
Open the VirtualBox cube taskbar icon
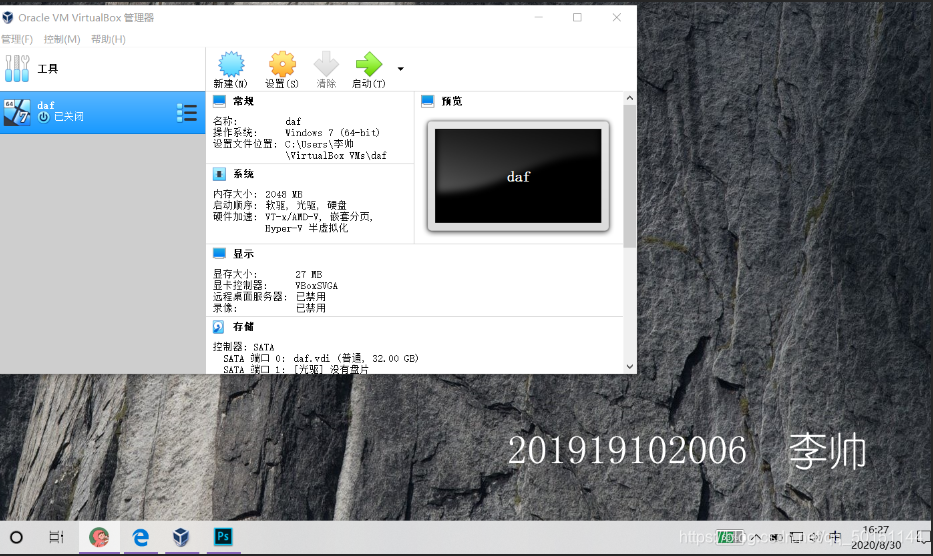(181, 538)
